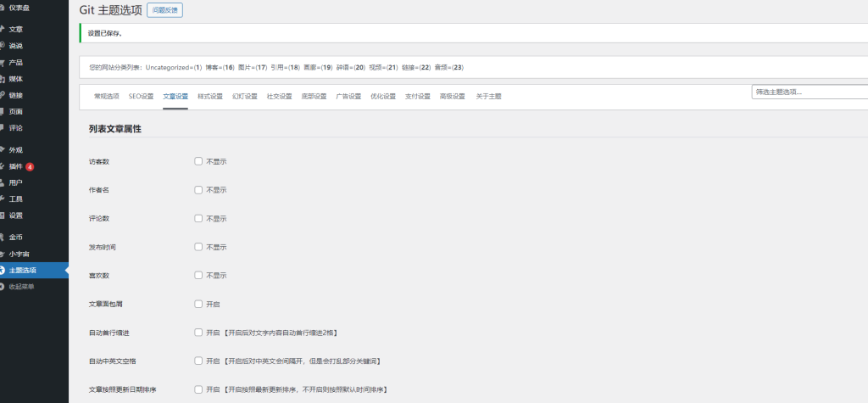Viewport: 868px width, 403px height.
Task: Click the 页面 pages icon in sidebar
Action: (x=2, y=111)
